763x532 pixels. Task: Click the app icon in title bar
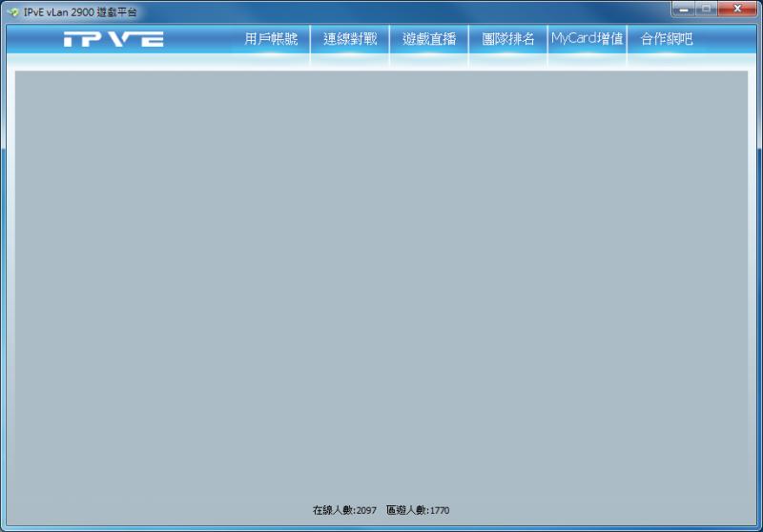[13, 12]
